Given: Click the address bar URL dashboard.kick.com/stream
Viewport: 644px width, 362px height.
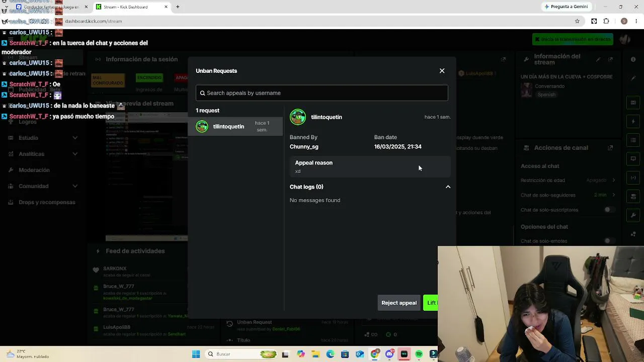Looking at the screenshot, I should click(x=94, y=21).
